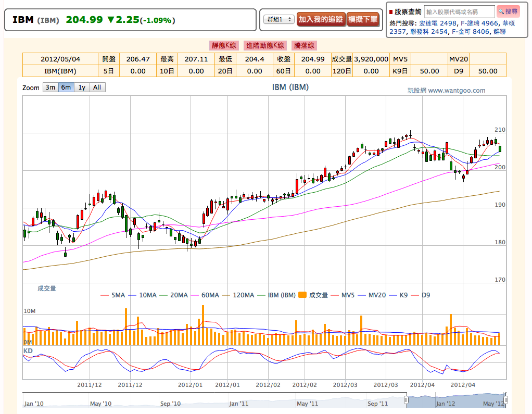Toggle the MV20 legend series
The image size is (532, 414).
coord(372,295)
